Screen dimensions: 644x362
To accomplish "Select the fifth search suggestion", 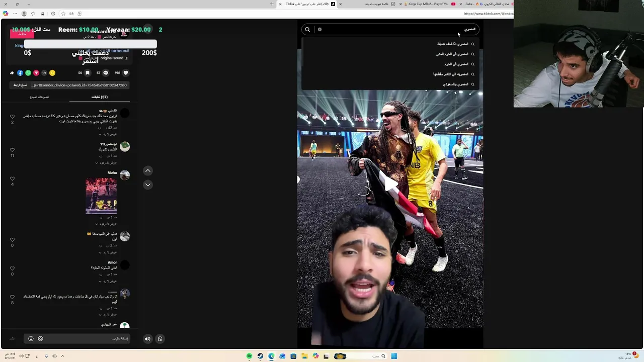I will (390, 84).
